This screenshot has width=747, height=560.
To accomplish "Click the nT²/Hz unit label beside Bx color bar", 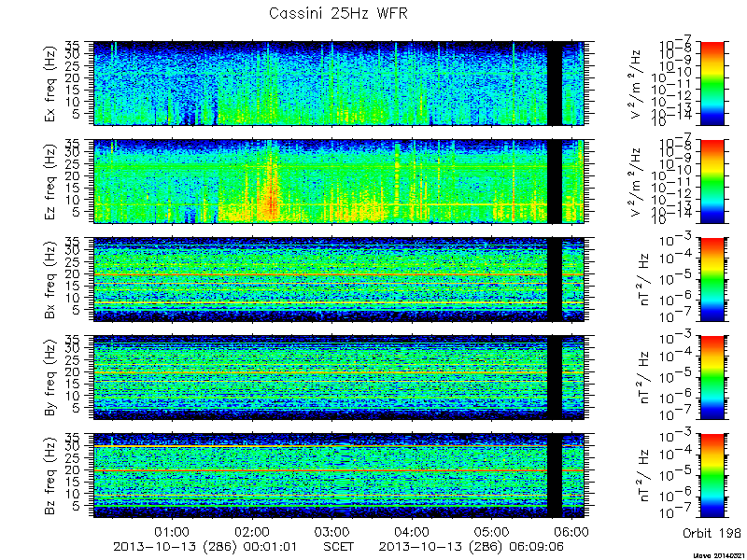I will (643, 279).
